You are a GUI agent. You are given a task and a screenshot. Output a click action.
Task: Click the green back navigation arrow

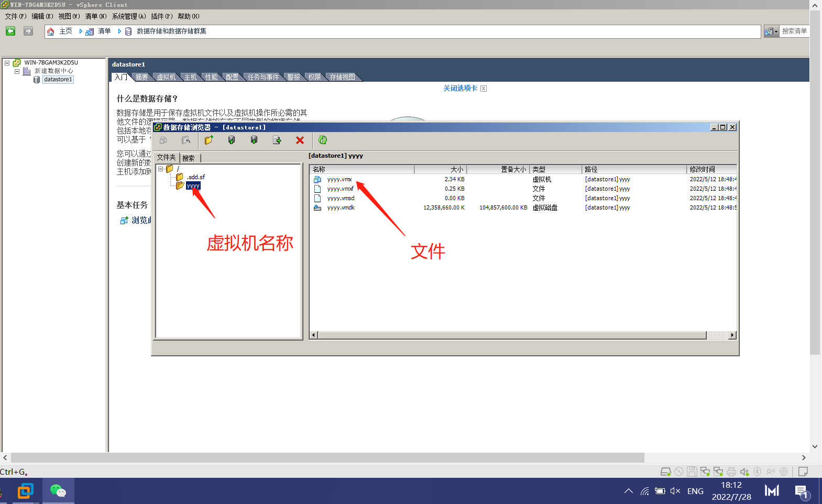coord(10,31)
